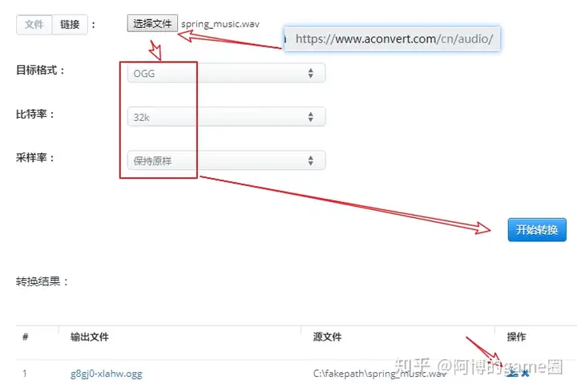Viewport: 577px width, 392px height.
Task: Start conversion with 开始转换 button
Action: [x=537, y=230]
